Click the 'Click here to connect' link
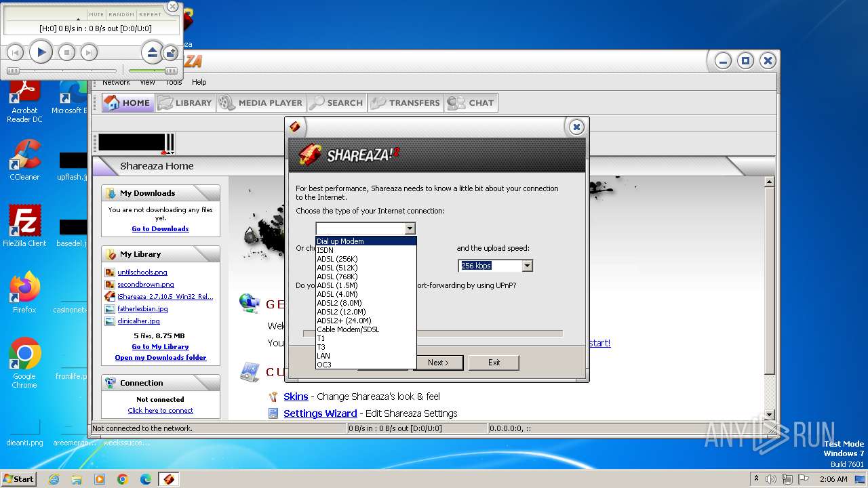This screenshot has height=488, width=868. pos(160,411)
